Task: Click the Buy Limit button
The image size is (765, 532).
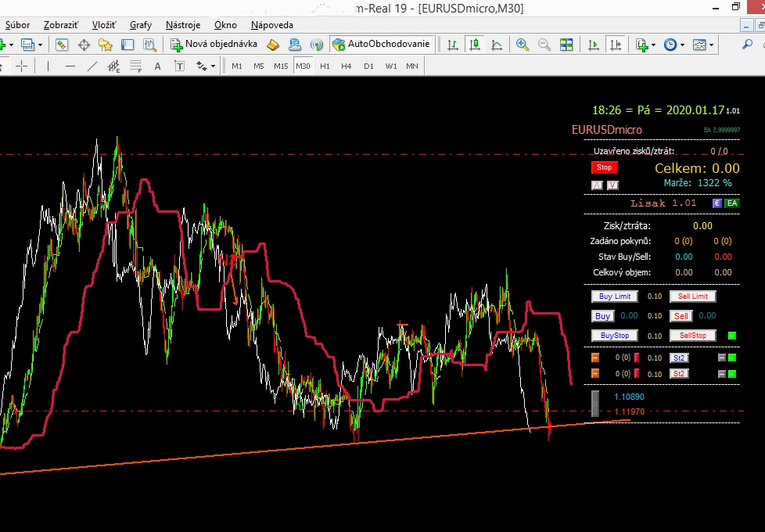Action: [x=615, y=297]
